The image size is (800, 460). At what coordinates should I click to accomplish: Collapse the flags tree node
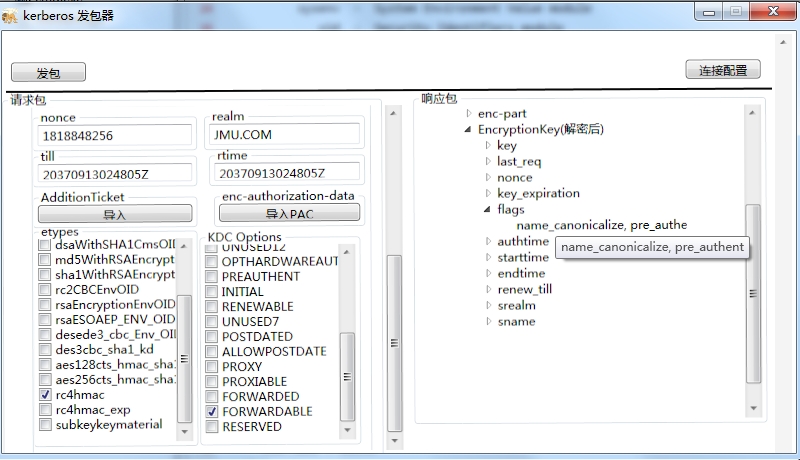488,210
